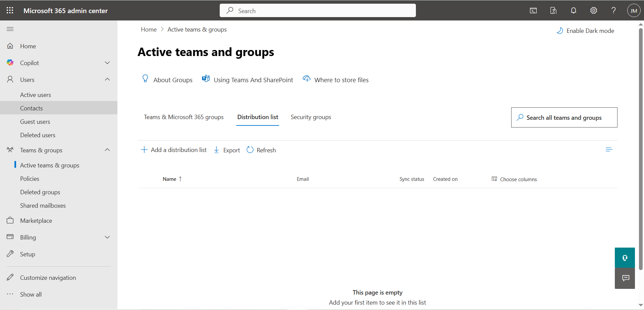The image size is (644, 310).
Task: Click the About Groups lightbulb icon
Action: pyautogui.click(x=145, y=79)
